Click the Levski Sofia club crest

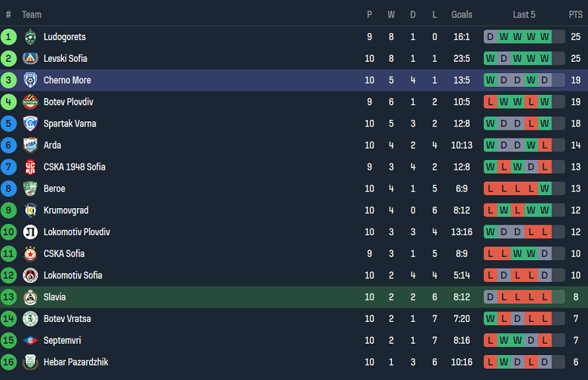click(x=30, y=59)
